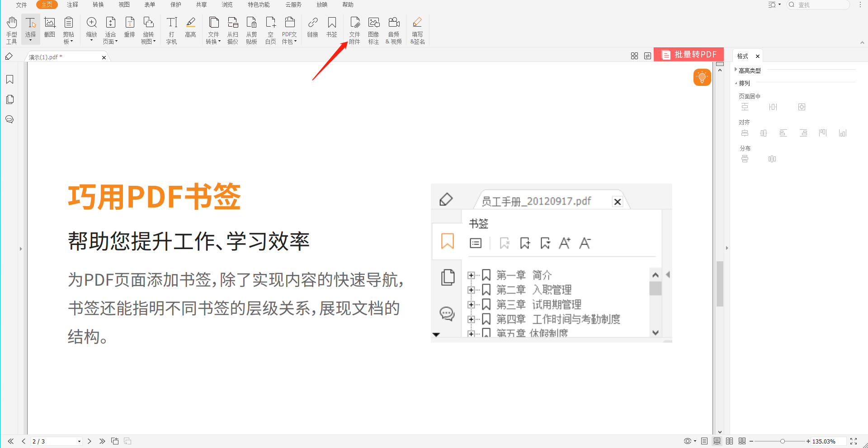The height and width of the screenshot is (448, 868).
Task: Insert a hyperlink with the 链接 tool
Action: 312,29
